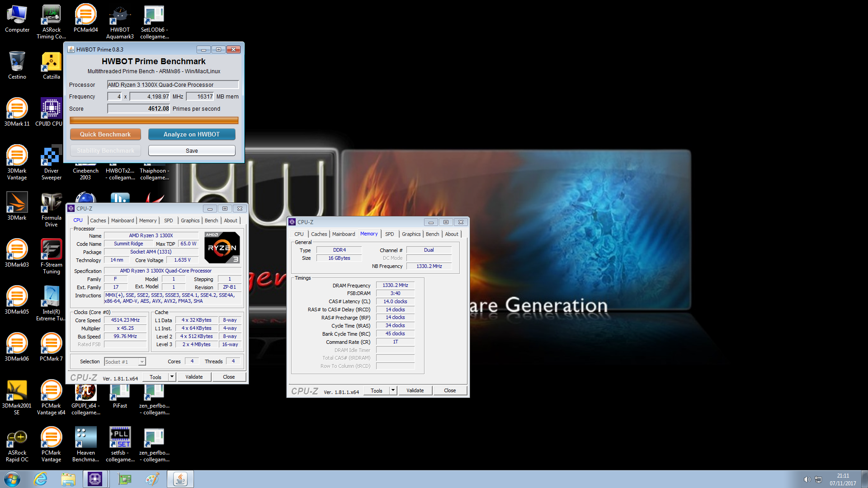Click the HWBOT Prime orange progress bar
This screenshot has height=488, width=868.
pyautogui.click(x=154, y=120)
